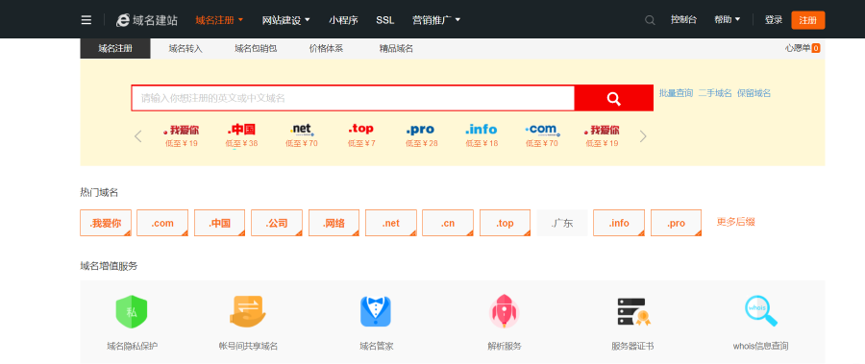Open the 小程序 menu item

pos(343,20)
